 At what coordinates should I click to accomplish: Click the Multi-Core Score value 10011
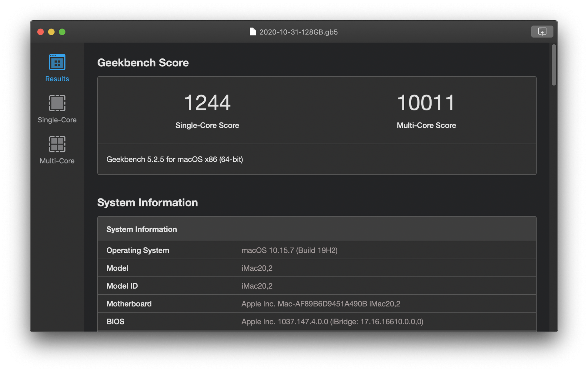point(426,102)
